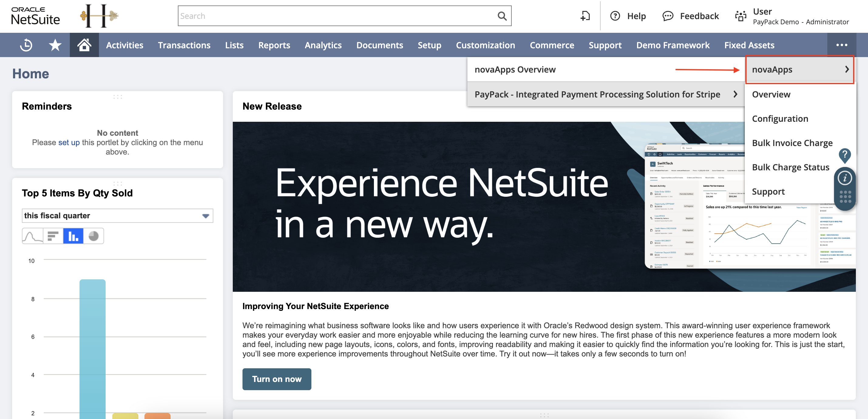The image size is (868, 419).
Task: Select the line chart type icon
Action: 32,236
